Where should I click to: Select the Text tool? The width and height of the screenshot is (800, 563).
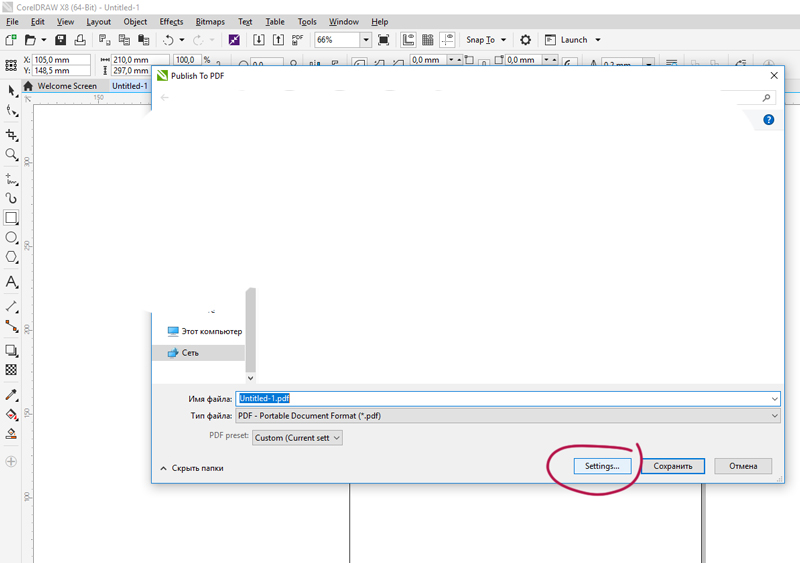pos(11,282)
